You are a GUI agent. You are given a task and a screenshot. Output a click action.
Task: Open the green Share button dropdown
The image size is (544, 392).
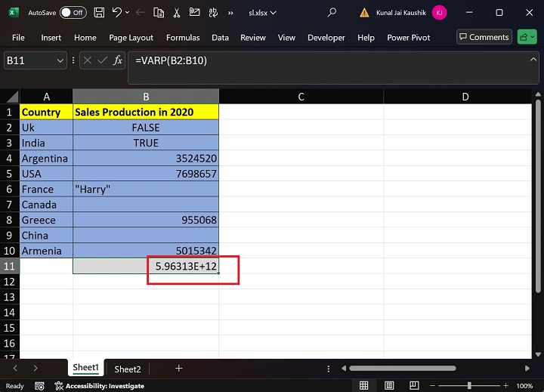[x=527, y=37]
